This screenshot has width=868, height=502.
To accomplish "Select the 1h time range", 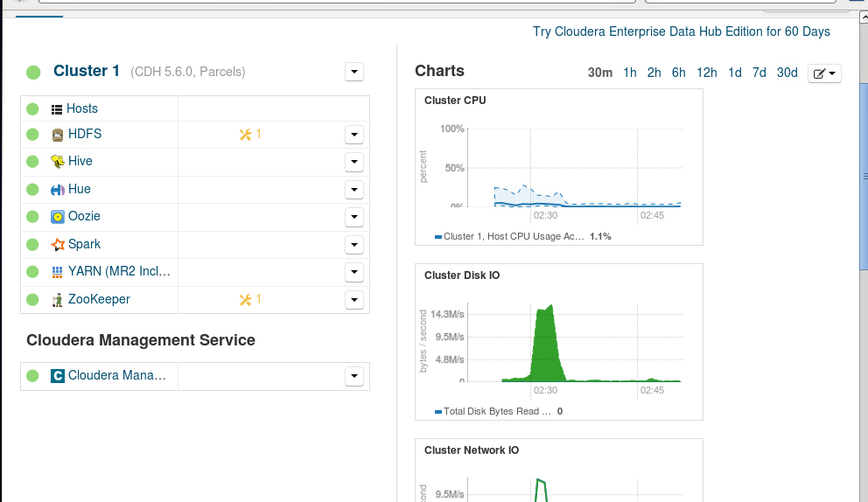I will (x=630, y=73).
